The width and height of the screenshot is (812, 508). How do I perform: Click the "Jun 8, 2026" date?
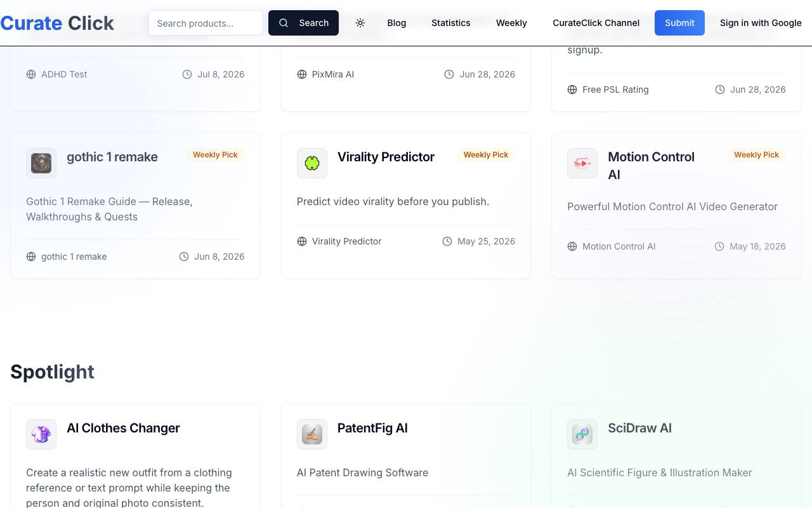219,257
